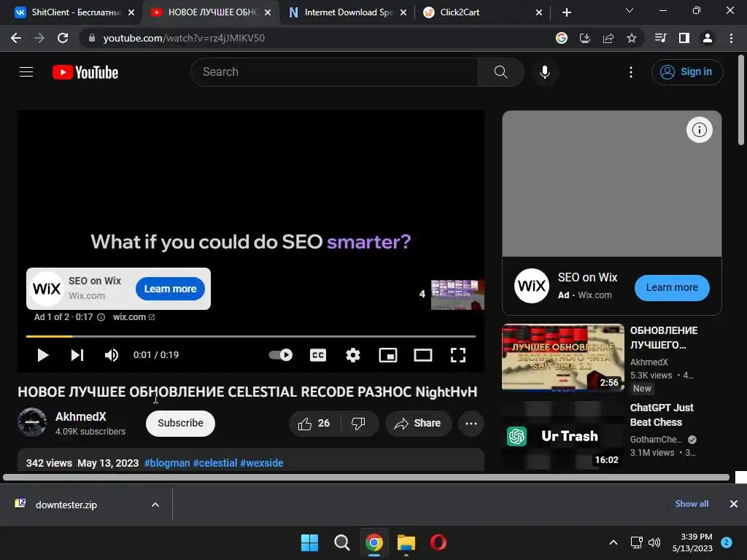Open the AkhmedX channel name link
This screenshot has height=560, width=747.
coord(81,416)
